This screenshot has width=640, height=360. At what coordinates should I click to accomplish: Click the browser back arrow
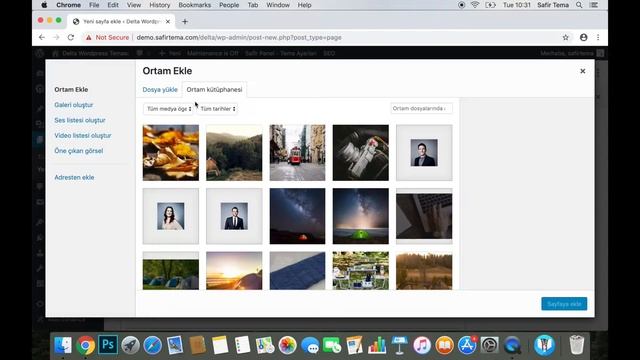click(42, 37)
